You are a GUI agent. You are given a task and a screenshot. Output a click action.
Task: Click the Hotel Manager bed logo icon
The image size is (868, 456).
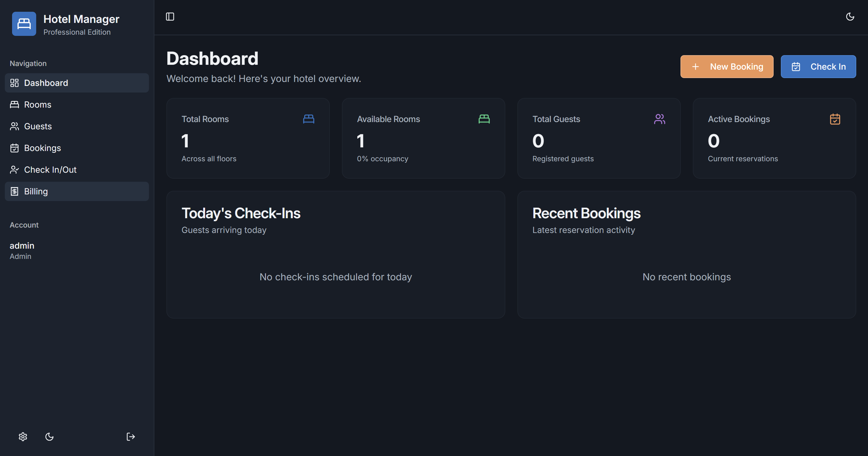point(24,24)
